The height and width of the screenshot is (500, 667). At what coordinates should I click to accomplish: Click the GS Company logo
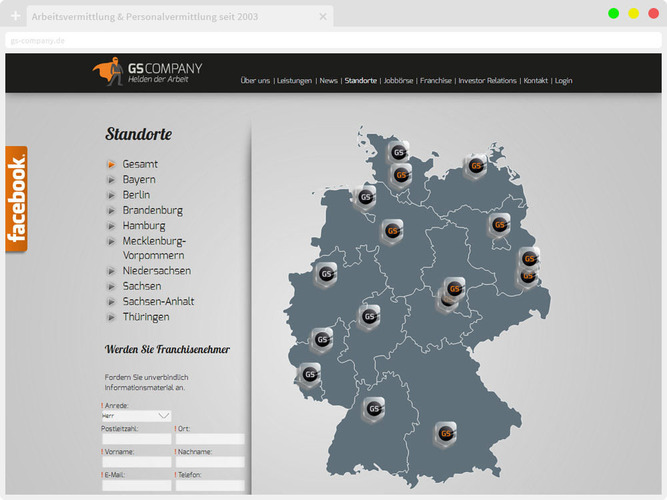click(147, 72)
